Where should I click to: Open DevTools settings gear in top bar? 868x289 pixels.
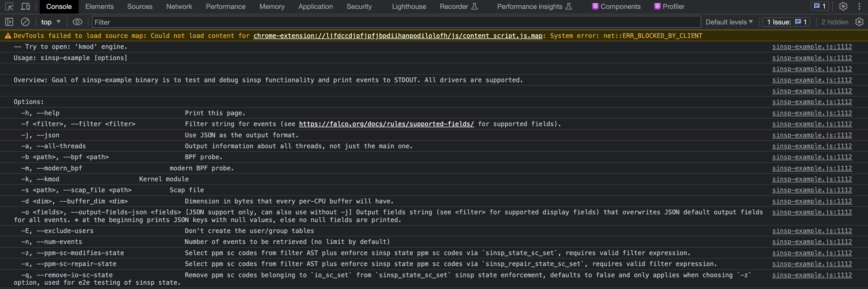tap(843, 6)
